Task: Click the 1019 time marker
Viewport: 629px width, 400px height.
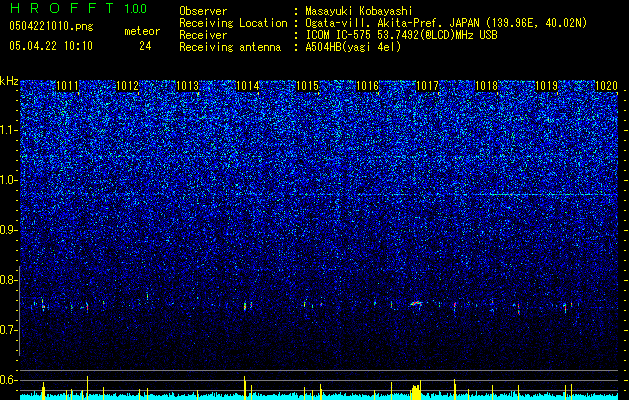Action: 546,86
